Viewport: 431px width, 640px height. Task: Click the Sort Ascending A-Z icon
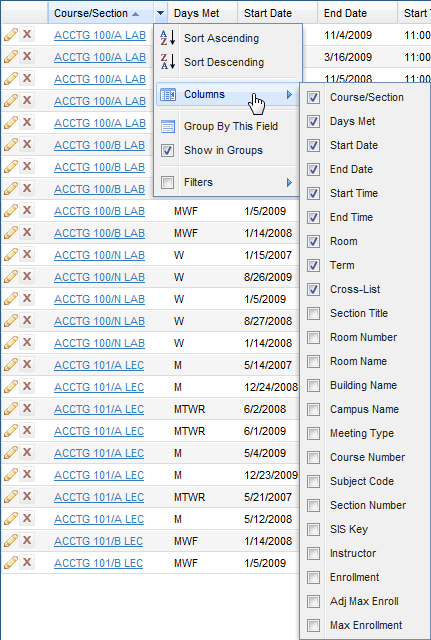tap(167, 38)
